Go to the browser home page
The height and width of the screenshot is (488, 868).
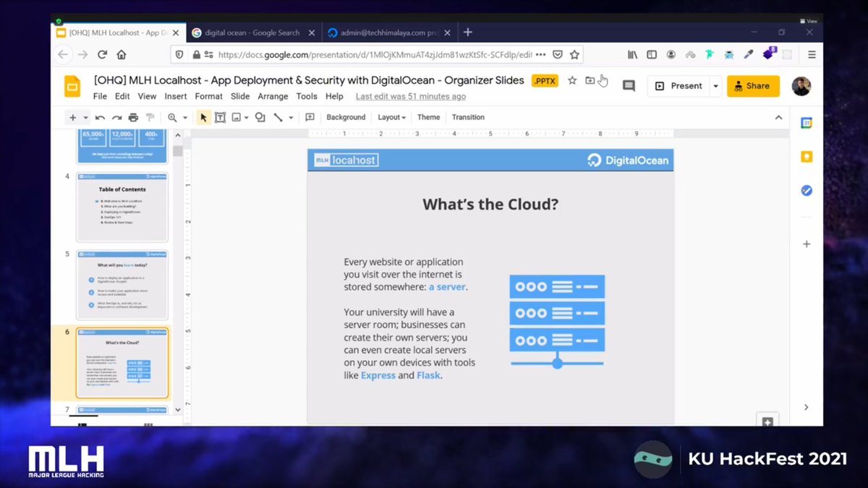(x=122, y=54)
